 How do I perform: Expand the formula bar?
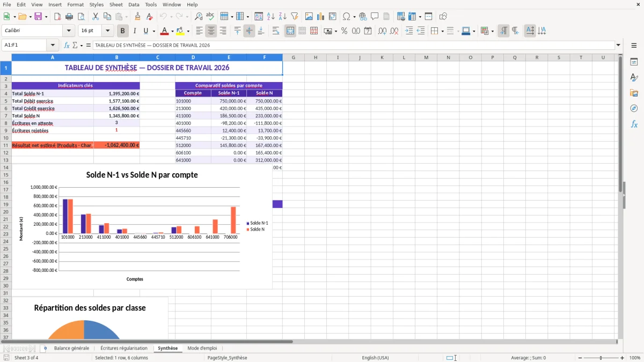click(x=618, y=46)
